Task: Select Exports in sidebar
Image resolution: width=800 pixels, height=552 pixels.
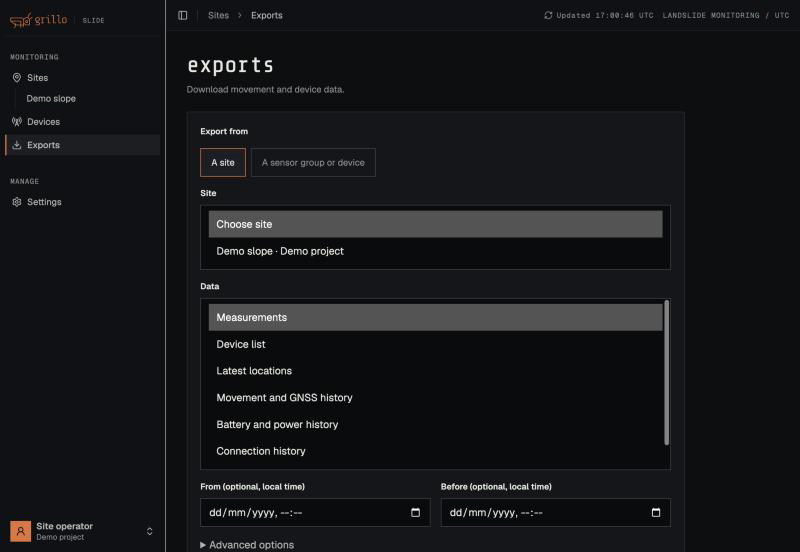Action: [x=83, y=145]
